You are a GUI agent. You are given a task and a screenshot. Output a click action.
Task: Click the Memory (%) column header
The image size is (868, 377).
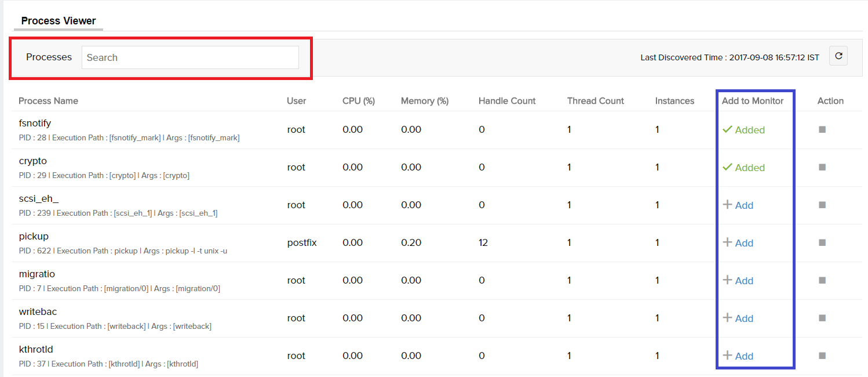424,101
